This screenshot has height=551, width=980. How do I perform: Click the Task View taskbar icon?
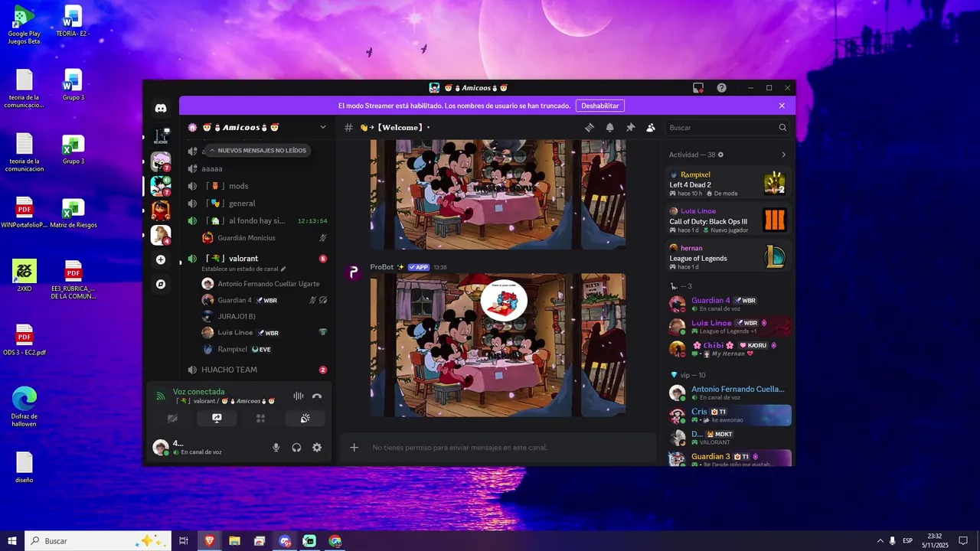pos(184,541)
